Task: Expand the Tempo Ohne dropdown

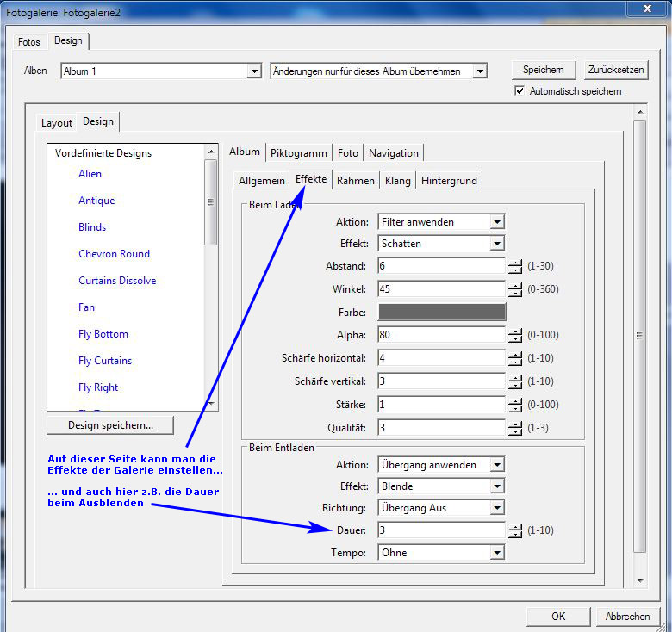Action: 496,553
